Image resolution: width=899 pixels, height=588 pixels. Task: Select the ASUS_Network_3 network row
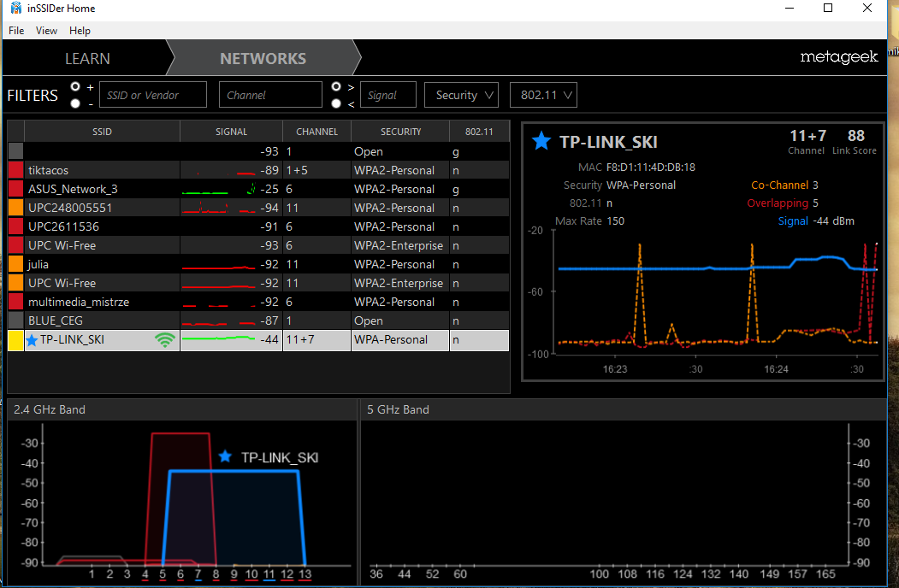pyautogui.click(x=258, y=189)
